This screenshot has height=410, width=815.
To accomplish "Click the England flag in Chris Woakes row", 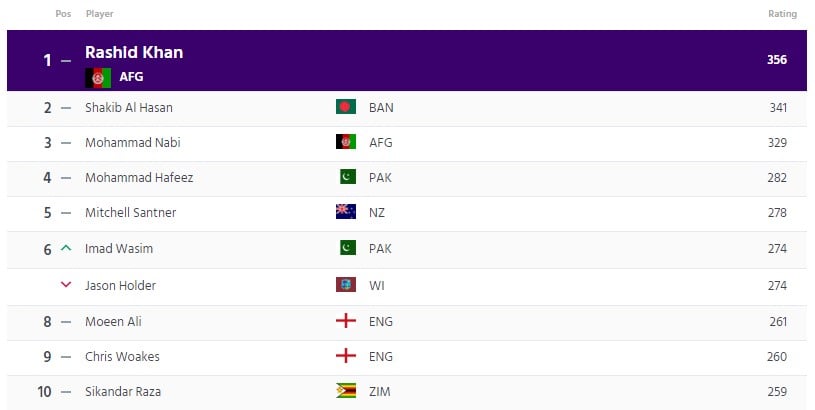I will [x=346, y=356].
